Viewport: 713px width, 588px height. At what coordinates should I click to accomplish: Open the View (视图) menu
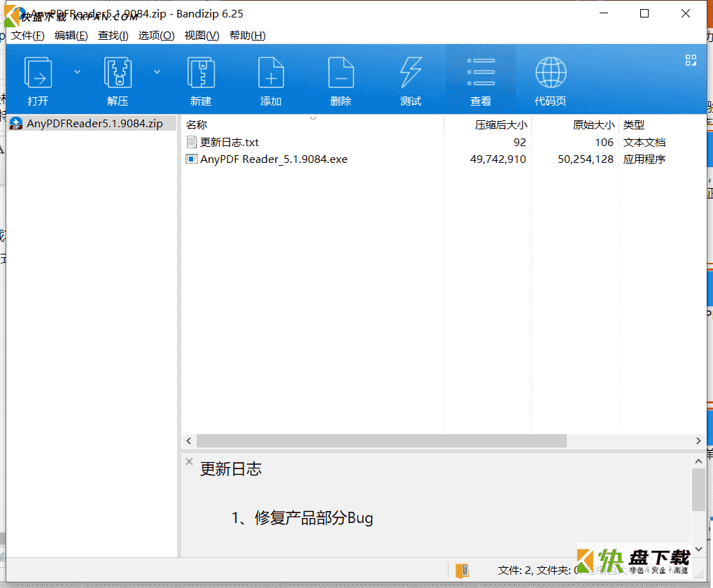202,36
